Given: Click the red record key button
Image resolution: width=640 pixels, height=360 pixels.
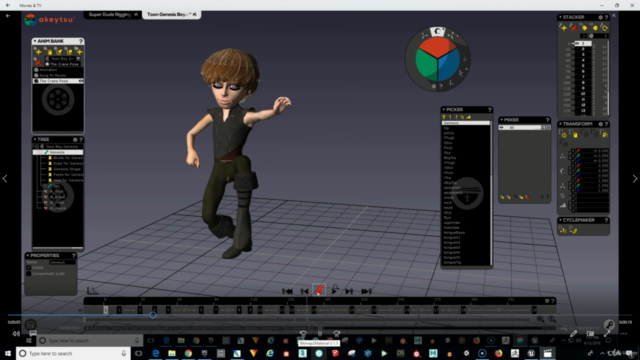Looking at the screenshot, I should [319, 290].
